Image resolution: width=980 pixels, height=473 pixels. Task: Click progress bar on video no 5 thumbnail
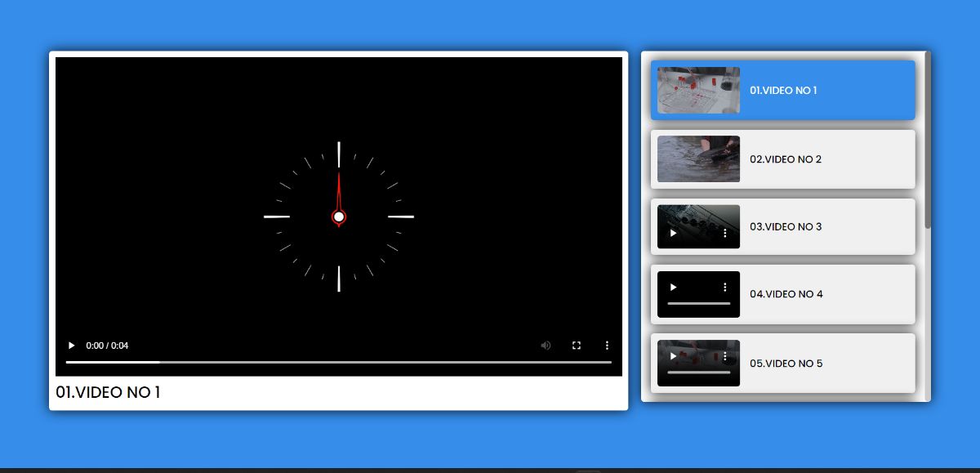coord(698,373)
